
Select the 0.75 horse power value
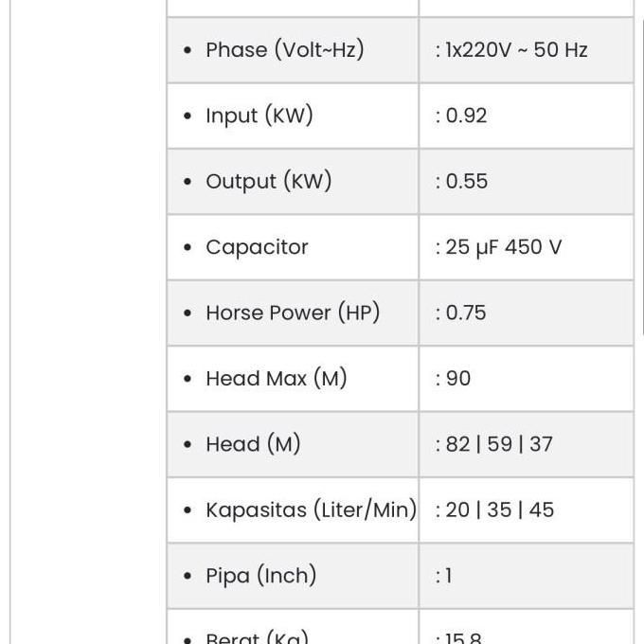(465, 313)
